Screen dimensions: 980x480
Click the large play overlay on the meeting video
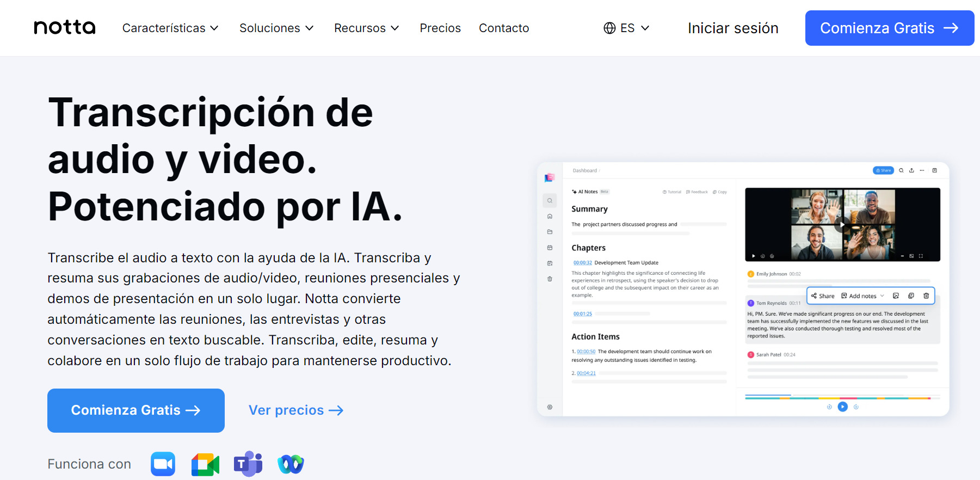point(842,224)
